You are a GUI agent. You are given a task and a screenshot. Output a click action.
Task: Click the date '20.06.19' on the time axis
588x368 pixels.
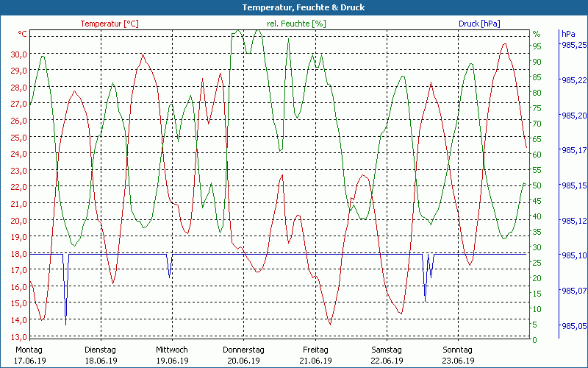pyautogui.click(x=243, y=361)
